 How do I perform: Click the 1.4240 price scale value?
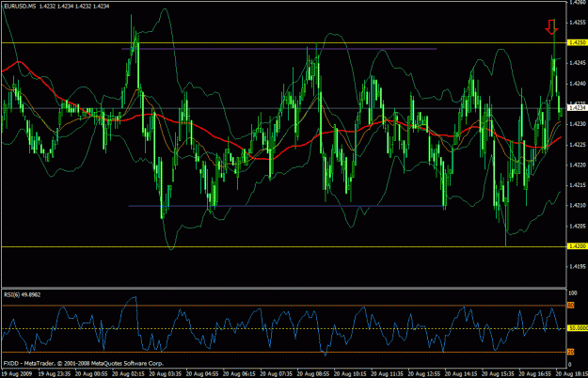coord(578,84)
